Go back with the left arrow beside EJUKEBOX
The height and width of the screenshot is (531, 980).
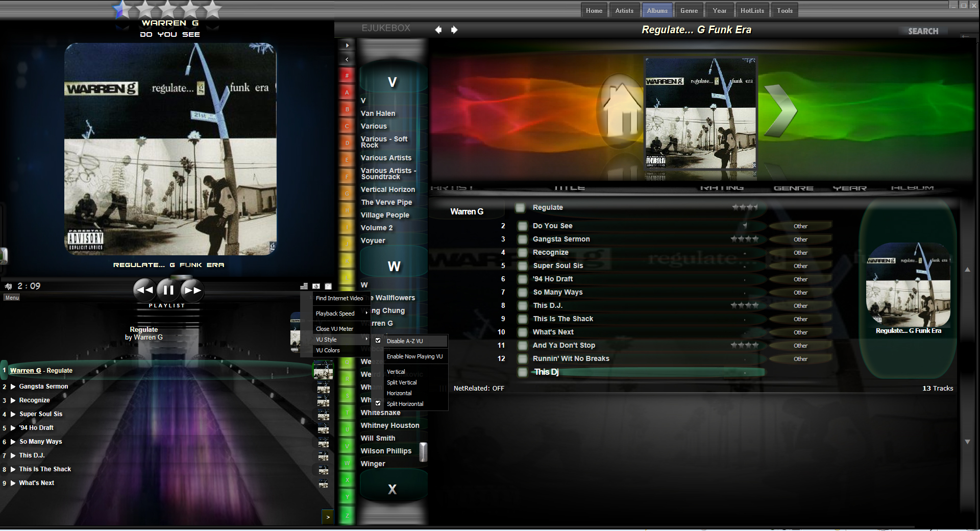click(x=438, y=30)
